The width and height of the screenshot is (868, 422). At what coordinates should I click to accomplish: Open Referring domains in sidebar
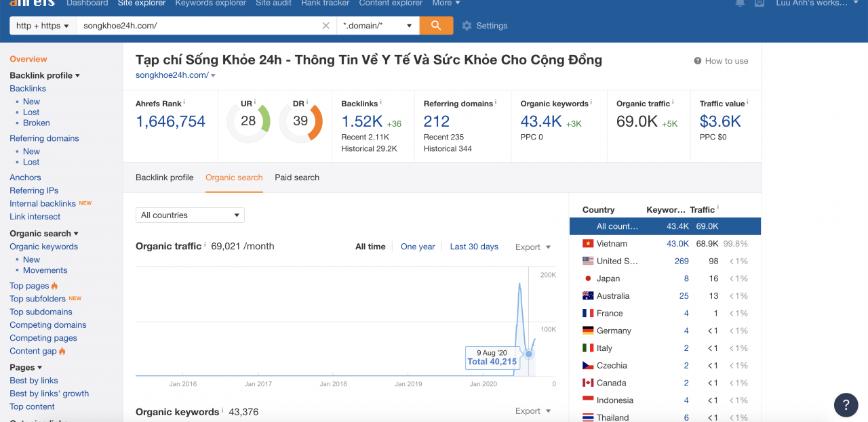[44, 138]
